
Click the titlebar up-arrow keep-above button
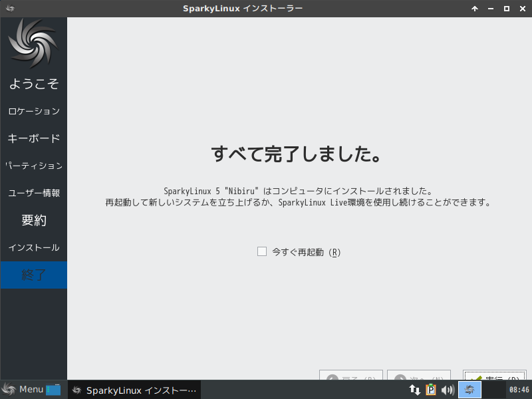pyautogui.click(x=475, y=9)
